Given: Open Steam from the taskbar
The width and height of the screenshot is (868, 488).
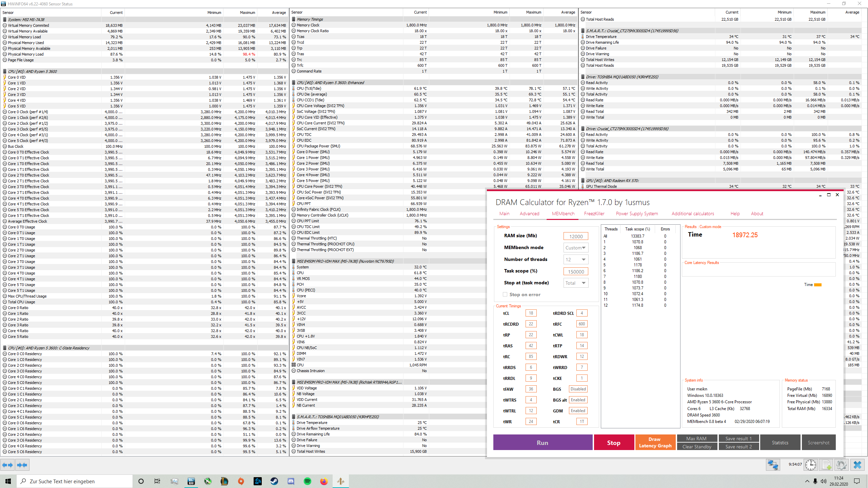Looking at the screenshot, I should pos(274,481).
